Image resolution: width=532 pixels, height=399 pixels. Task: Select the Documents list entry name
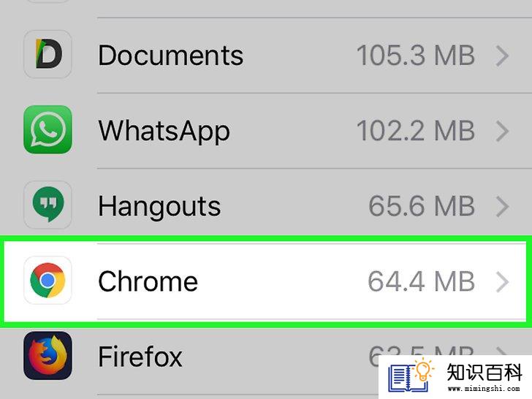coord(171,56)
